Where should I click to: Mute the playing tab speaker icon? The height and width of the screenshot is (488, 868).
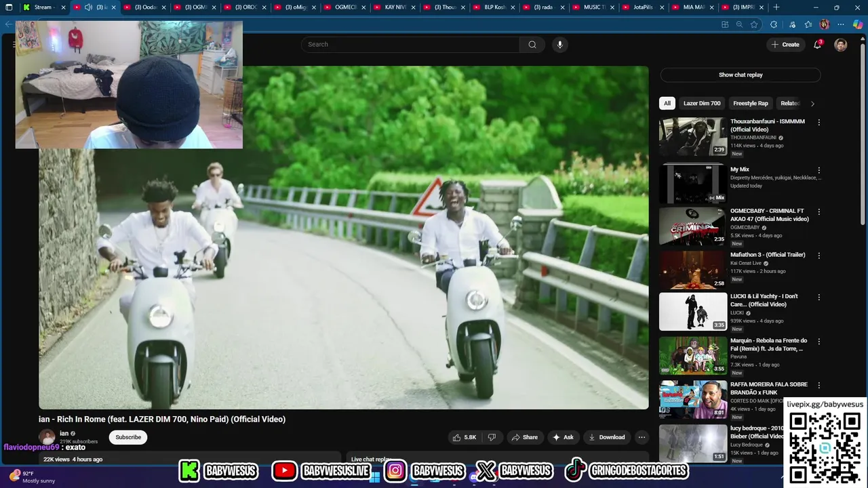pyautogui.click(x=88, y=7)
